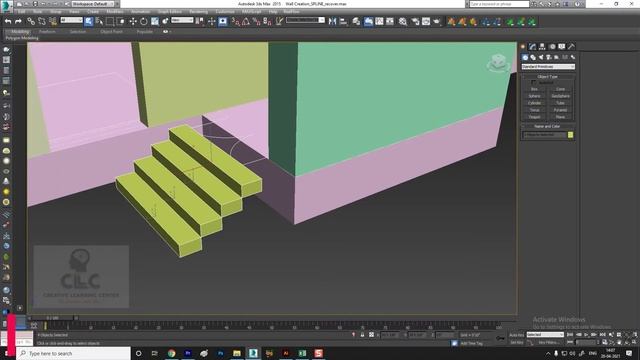Viewport: 640px width, 360px height.
Task: Click the help search field
Action: point(499,4)
